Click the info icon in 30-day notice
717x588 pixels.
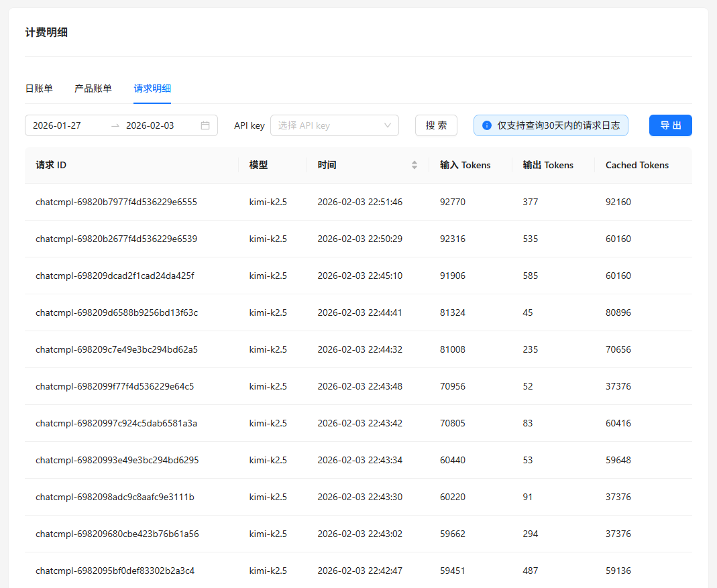(x=487, y=125)
